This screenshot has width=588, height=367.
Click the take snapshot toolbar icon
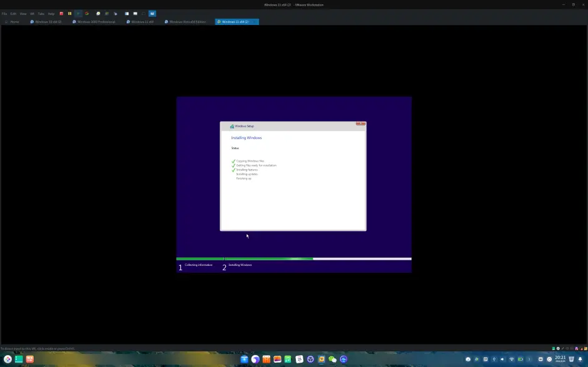point(98,14)
